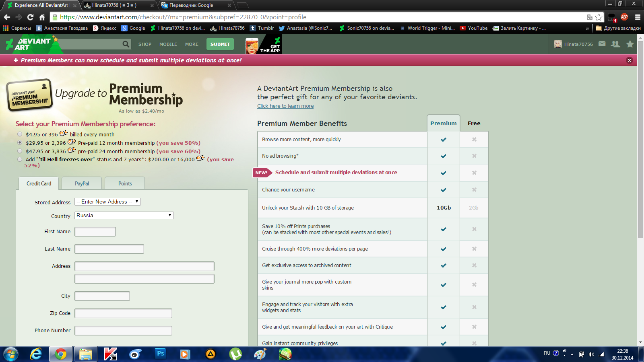Open the browser Home icon
644x362 pixels.
(x=42, y=17)
